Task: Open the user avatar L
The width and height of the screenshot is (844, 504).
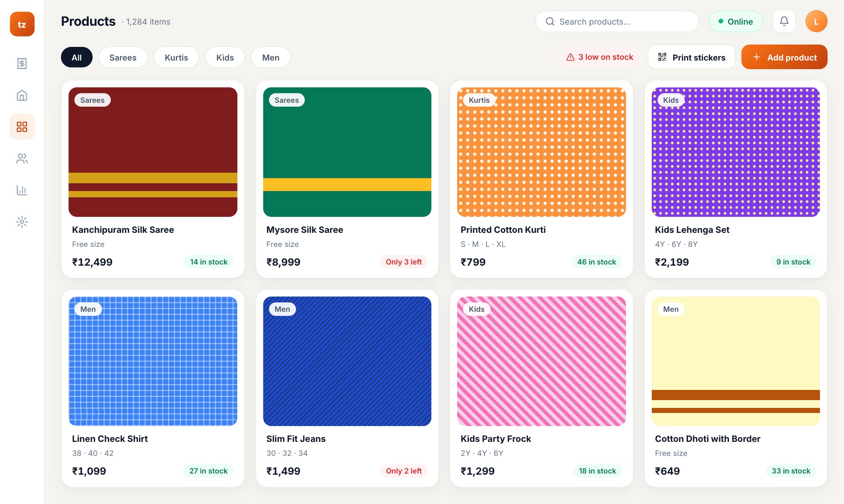Action: (x=816, y=21)
